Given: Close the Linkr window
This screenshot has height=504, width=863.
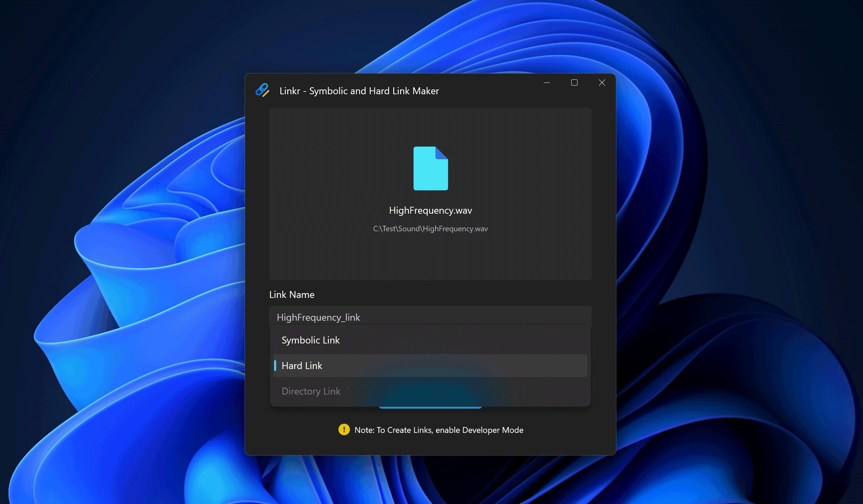Looking at the screenshot, I should pyautogui.click(x=602, y=83).
